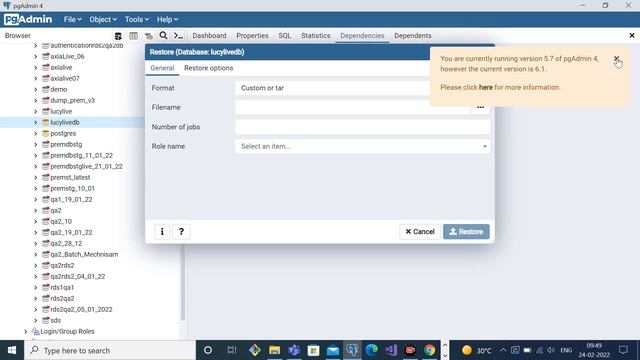The width and height of the screenshot is (640, 360).
Task: Select premdbstg_11_01_22 database
Action: 82,156
